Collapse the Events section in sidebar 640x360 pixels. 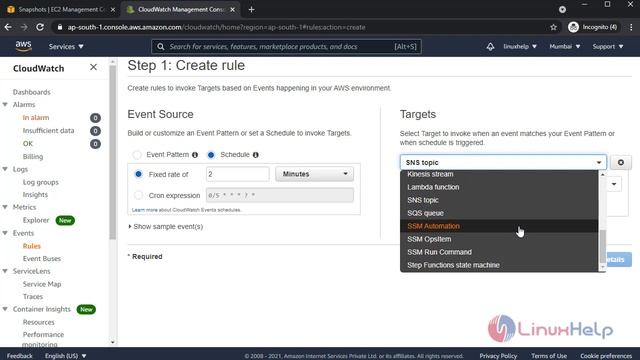click(5, 233)
